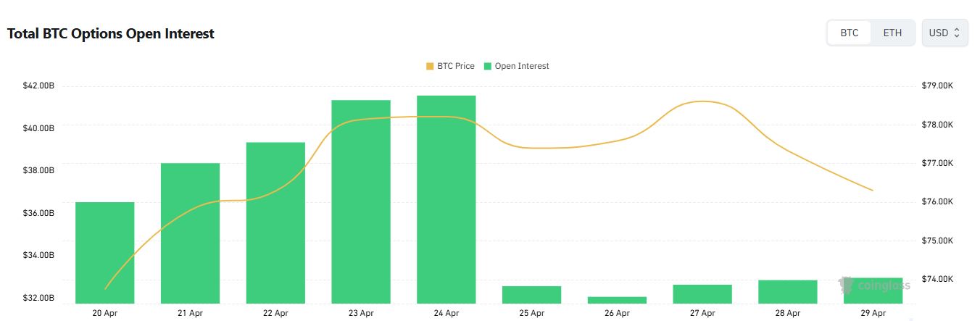
Task: Toggle the Open Interest legend series
Action: coord(521,66)
